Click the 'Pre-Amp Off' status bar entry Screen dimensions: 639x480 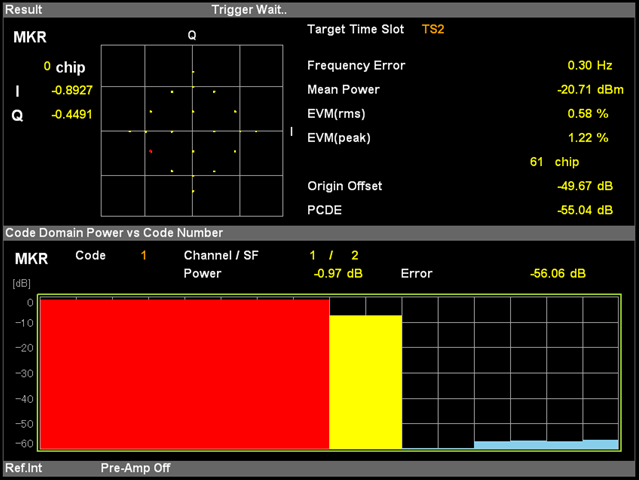(136, 468)
